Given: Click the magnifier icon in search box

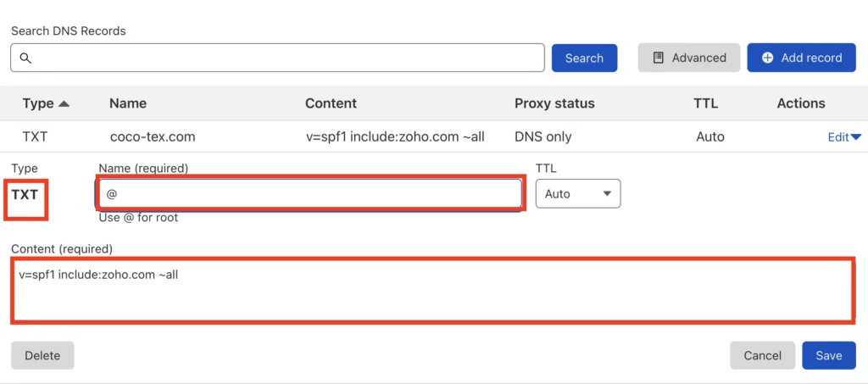Looking at the screenshot, I should pos(25,58).
